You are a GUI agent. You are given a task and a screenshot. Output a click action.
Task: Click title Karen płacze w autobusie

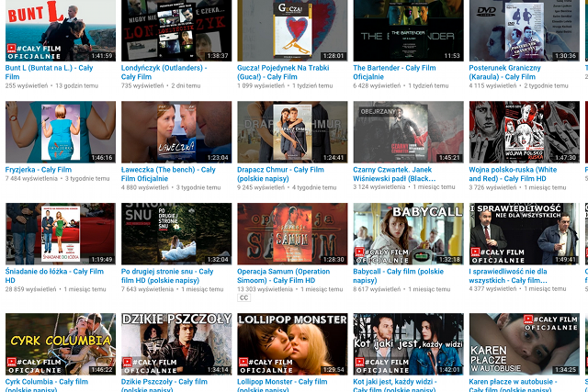(x=513, y=386)
